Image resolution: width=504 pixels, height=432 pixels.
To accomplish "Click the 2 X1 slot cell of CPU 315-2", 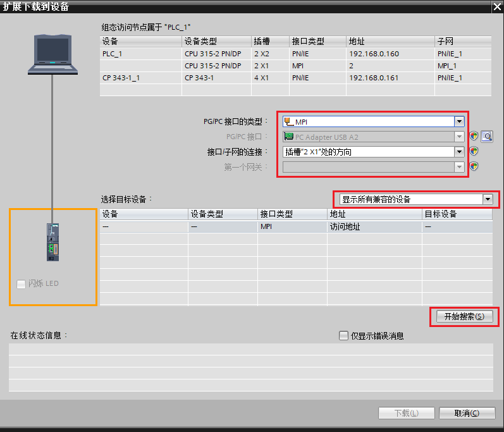I will [x=270, y=66].
